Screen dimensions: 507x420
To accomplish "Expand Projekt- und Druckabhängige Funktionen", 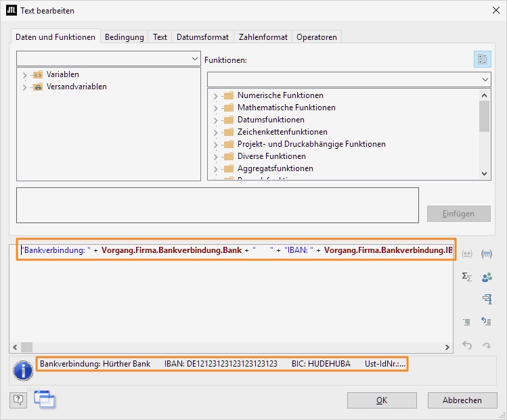I will (x=216, y=145).
